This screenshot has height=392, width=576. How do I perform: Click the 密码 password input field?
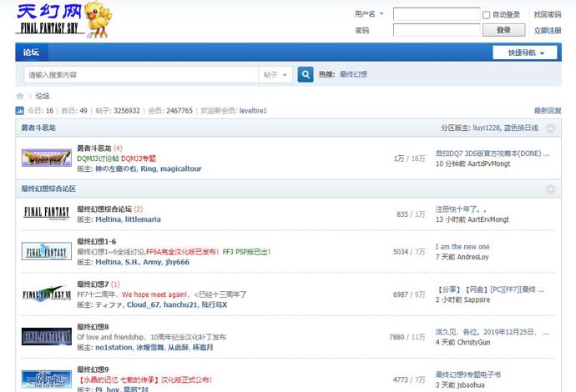point(437,30)
